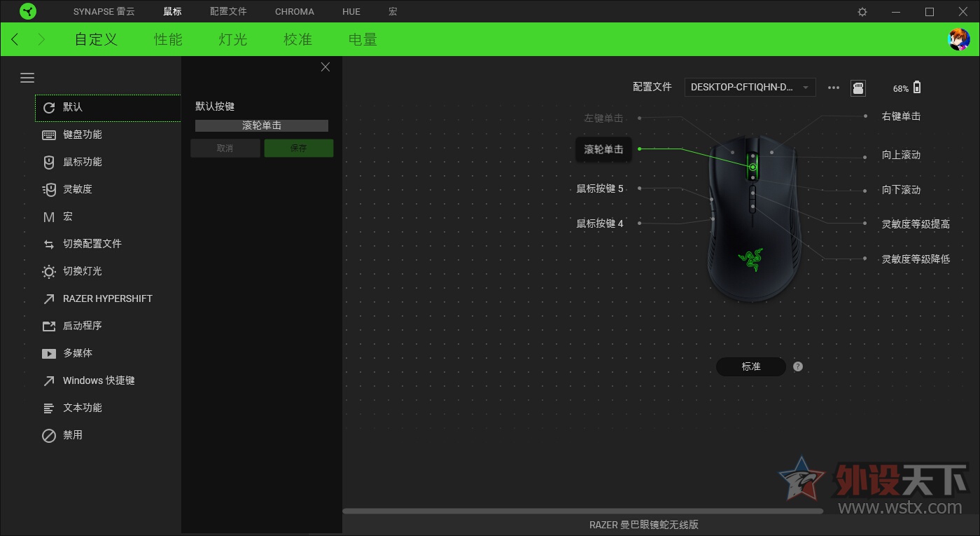Open the three-dots profile options menu
The height and width of the screenshot is (536, 980).
click(x=833, y=88)
